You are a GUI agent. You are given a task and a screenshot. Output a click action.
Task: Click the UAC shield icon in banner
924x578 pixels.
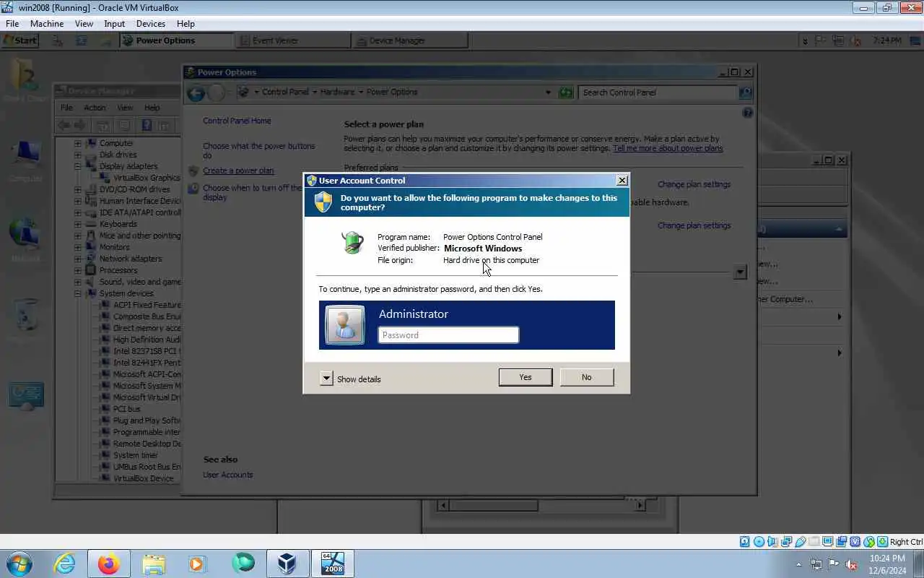[323, 202]
